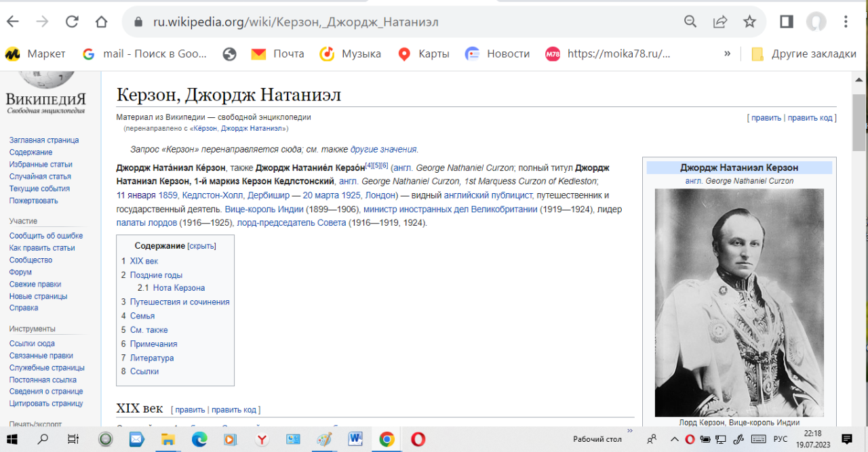Click the Wikipedia logo
Viewport: 868px width, 452px height.
pos(46,91)
